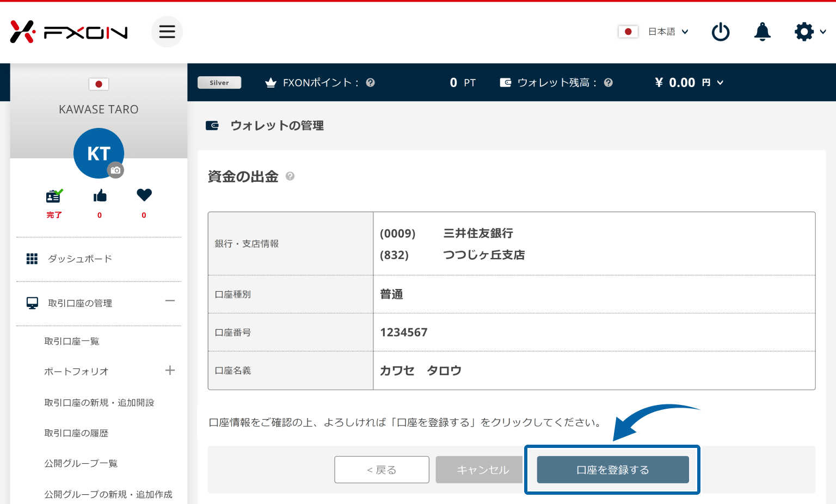Click the dashboard grid icon
The image size is (836, 504).
[x=32, y=259]
